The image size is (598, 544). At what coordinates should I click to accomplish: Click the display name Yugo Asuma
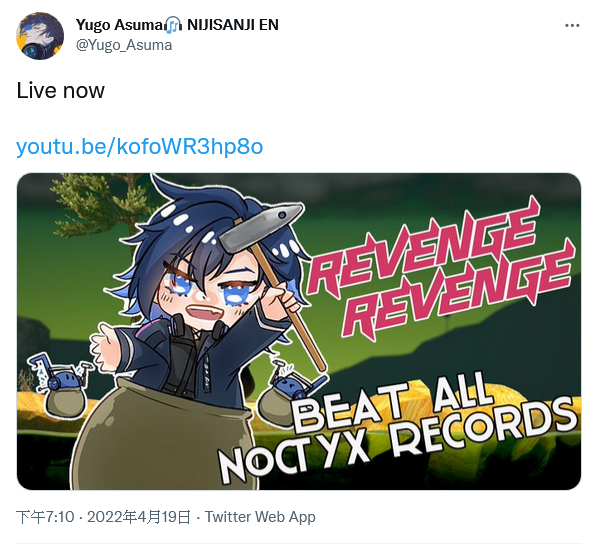click(120, 25)
